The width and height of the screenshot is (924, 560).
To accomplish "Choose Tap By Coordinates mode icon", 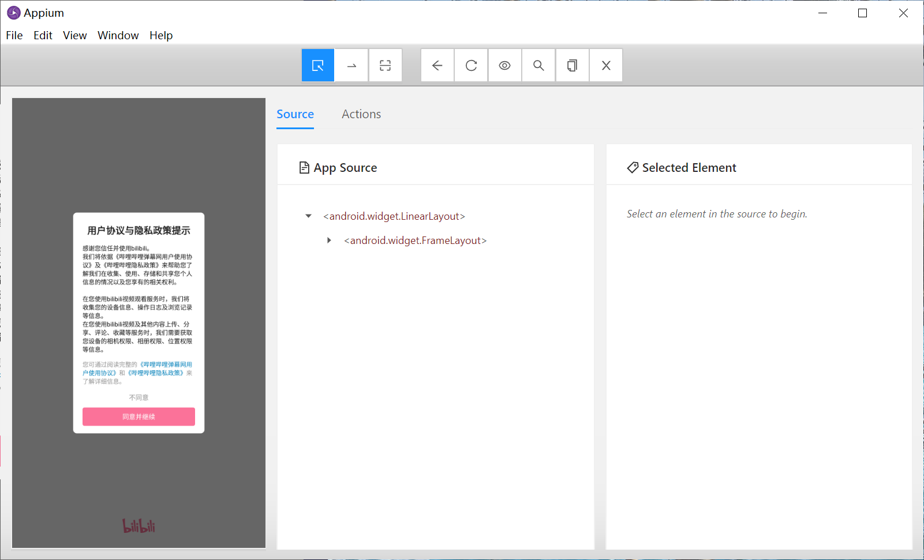I will [385, 65].
